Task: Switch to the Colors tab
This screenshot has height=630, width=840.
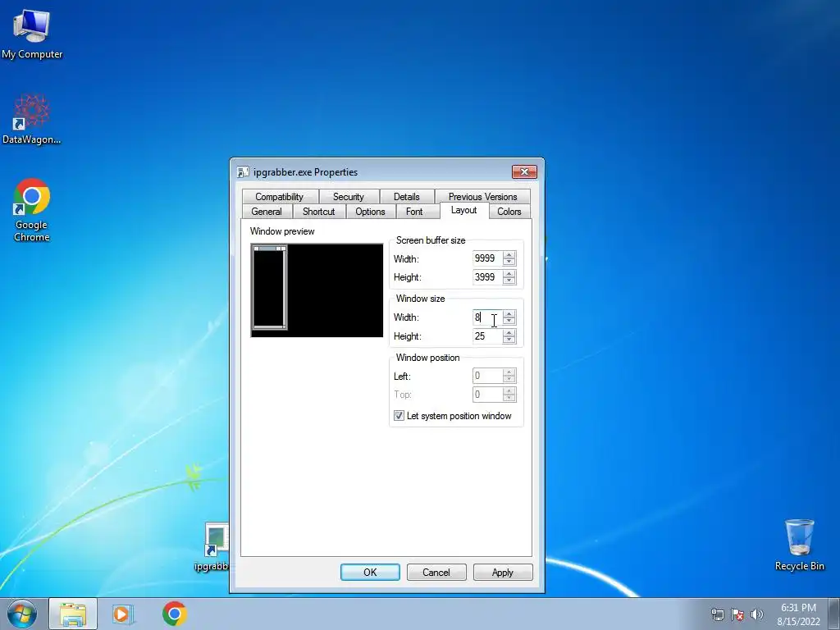Action: click(509, 212)
